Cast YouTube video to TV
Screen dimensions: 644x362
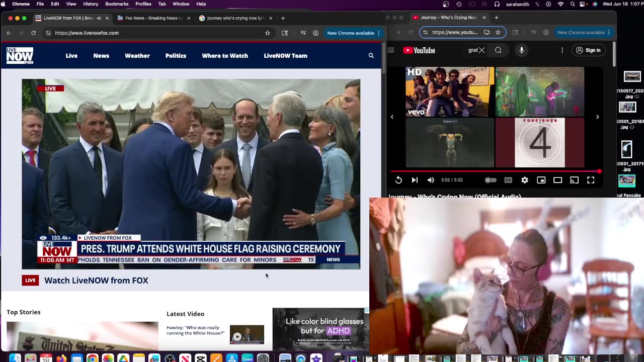pos(574,180)
